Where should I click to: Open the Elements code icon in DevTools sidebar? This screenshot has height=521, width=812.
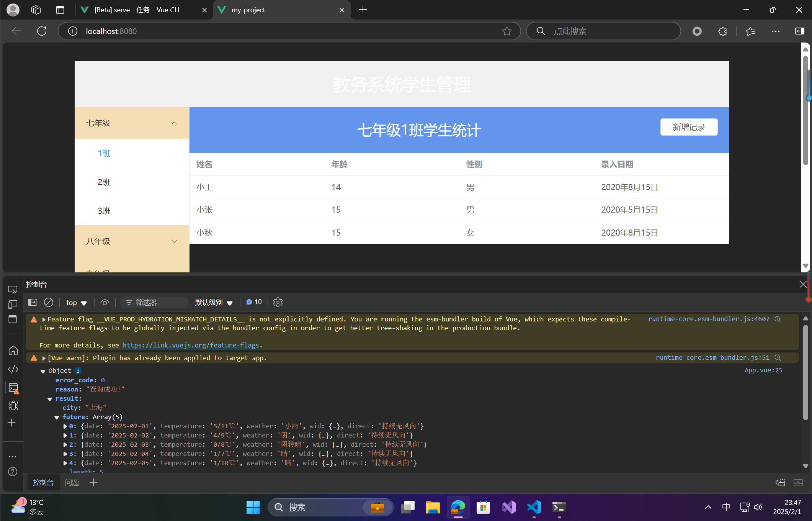(13, 369)
